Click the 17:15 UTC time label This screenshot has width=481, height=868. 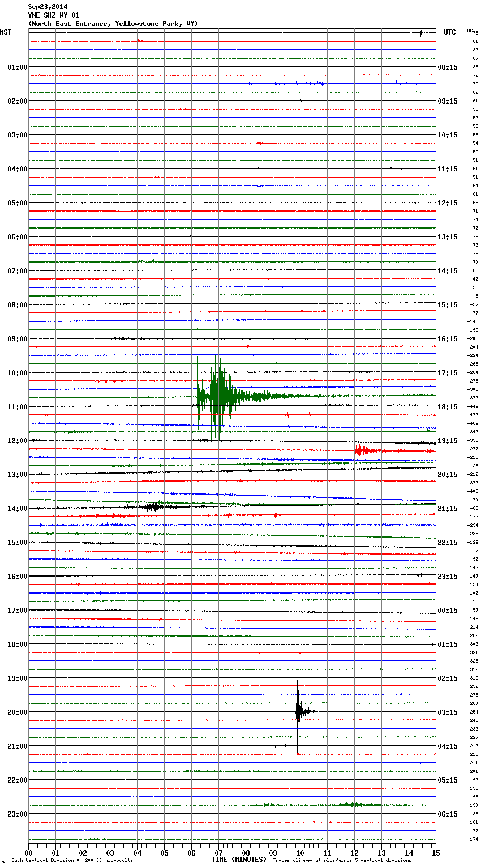coord(448,373)
